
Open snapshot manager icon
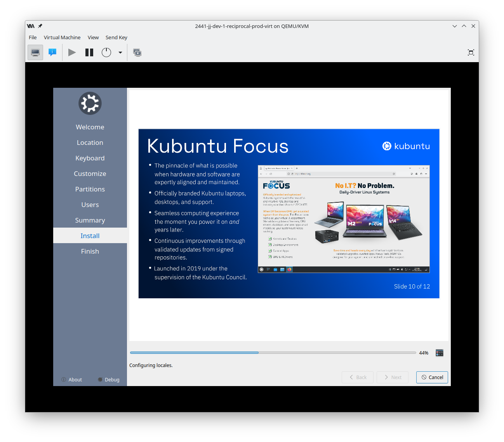(x=137, y=52)
